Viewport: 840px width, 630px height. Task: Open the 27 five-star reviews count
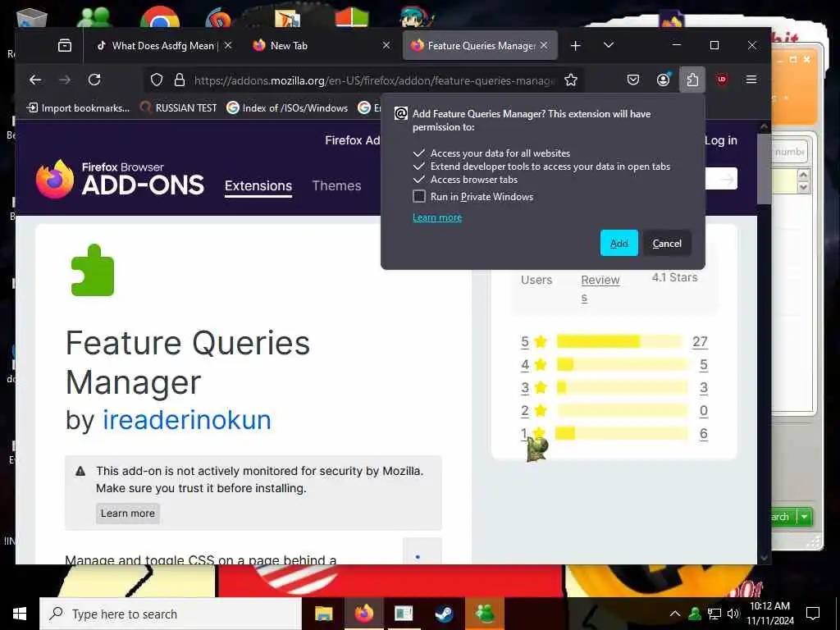(700, 341)
